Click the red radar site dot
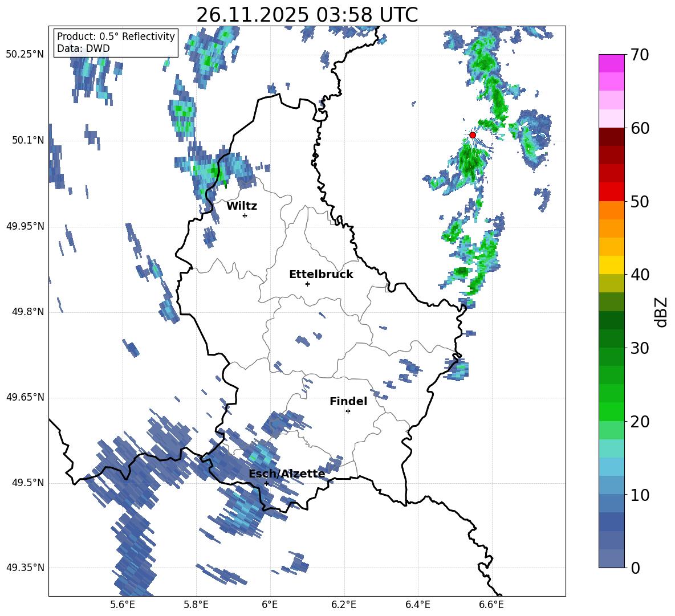 tap(473, 135)
